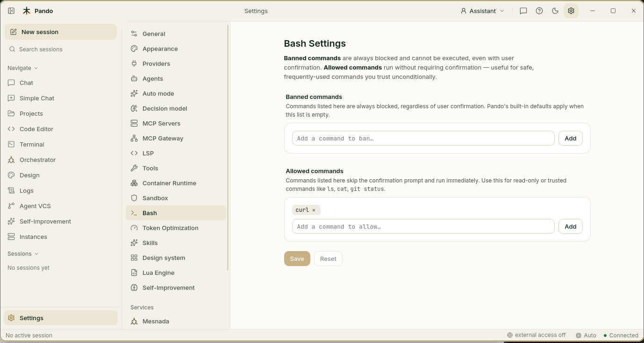
Task: Open Chat in the navigation sidebar
Action: tap(61, 83)
